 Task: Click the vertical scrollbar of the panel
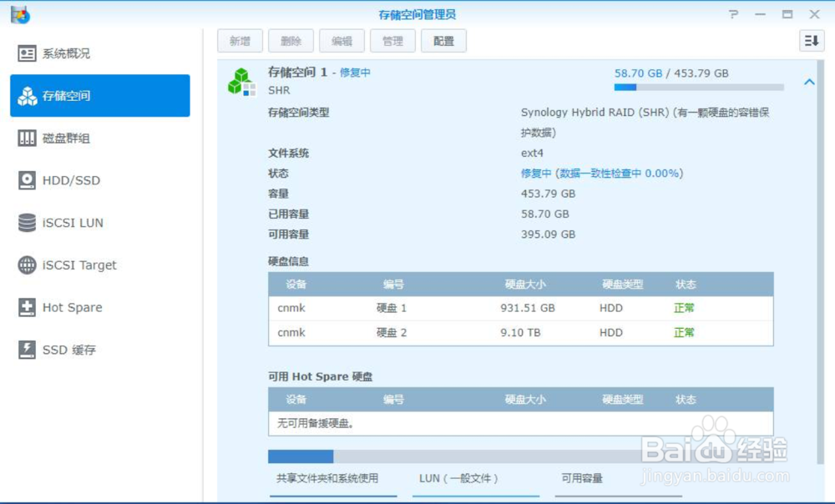(x=820, y=261)
